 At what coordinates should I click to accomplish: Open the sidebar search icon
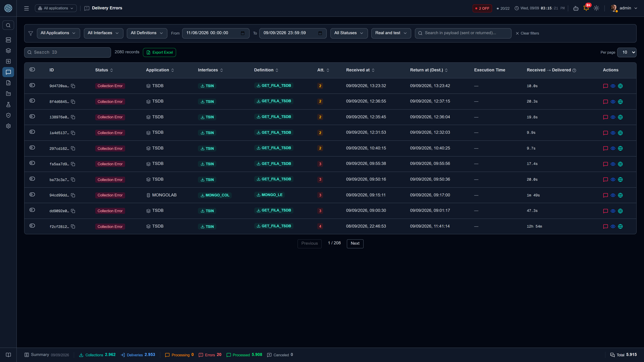[8, 25]
